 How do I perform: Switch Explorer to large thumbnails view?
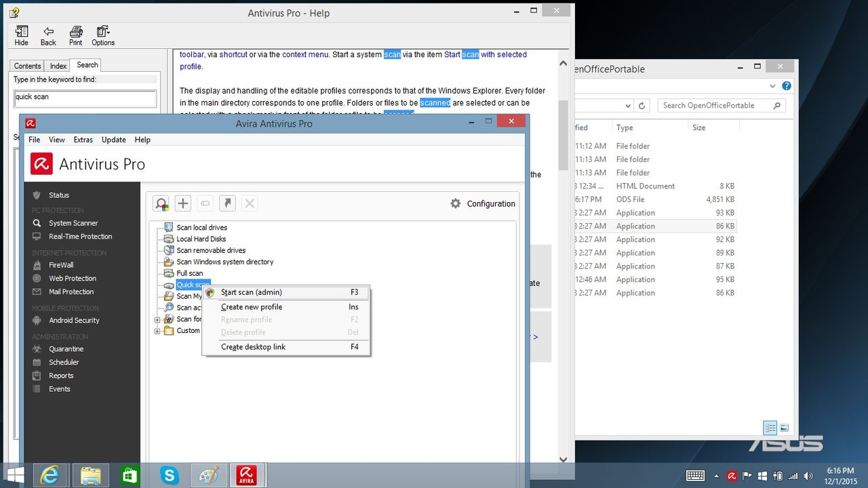pos(785,428)
